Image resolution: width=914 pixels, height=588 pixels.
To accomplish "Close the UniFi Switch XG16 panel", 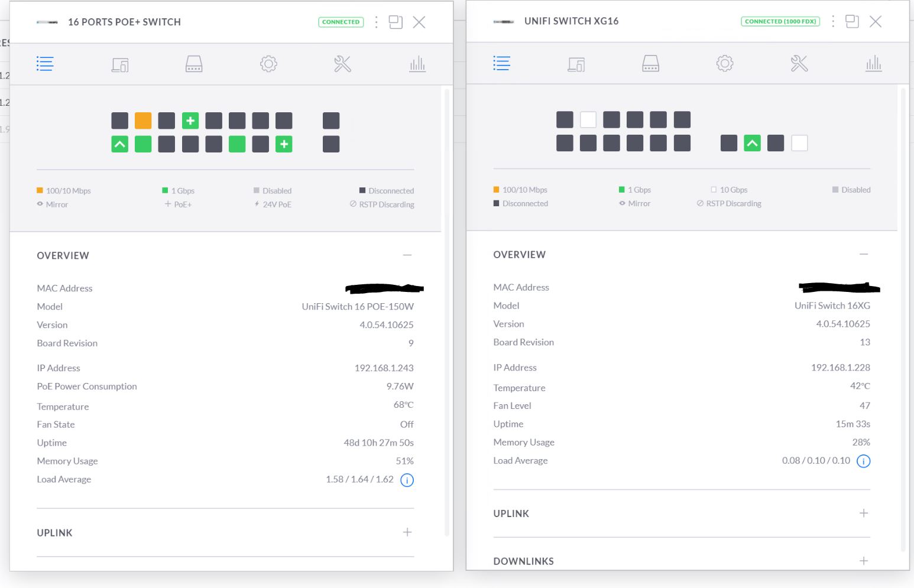I will pyautogui.click(x=876, y=21).
